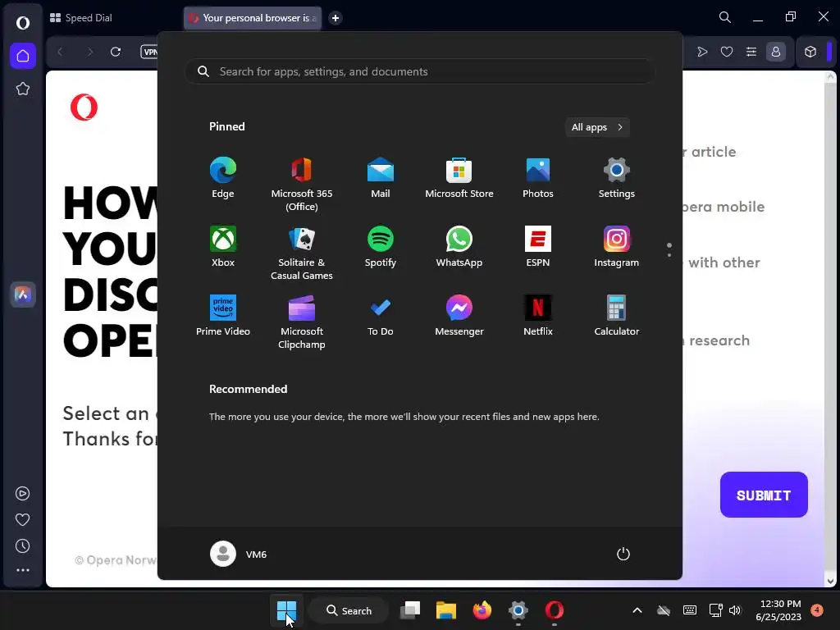840x630 pixels.
Task: Open taskbar Search box
Action: pos(349,610)
